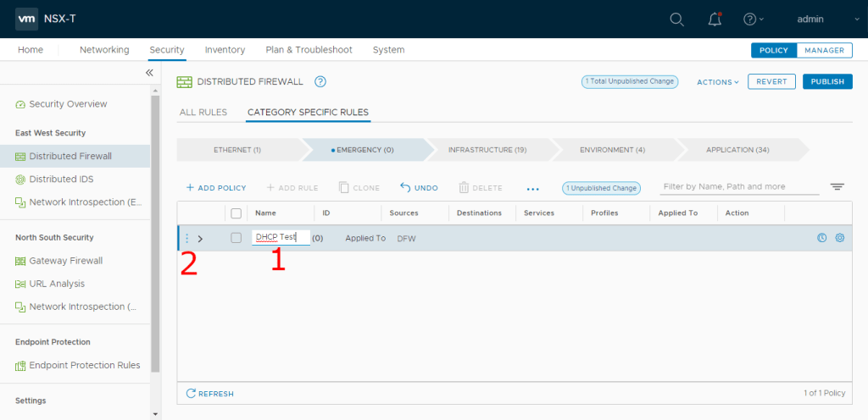Click the help icon next to Distributed Firewall
Image resolution: width=868 pixels, height=420 pixels.
point(320,81)
